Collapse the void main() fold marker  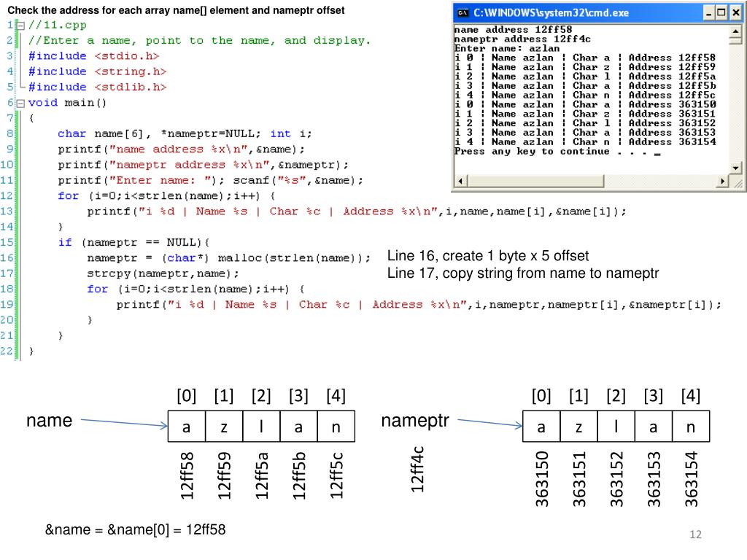click(x=20, y=104)
